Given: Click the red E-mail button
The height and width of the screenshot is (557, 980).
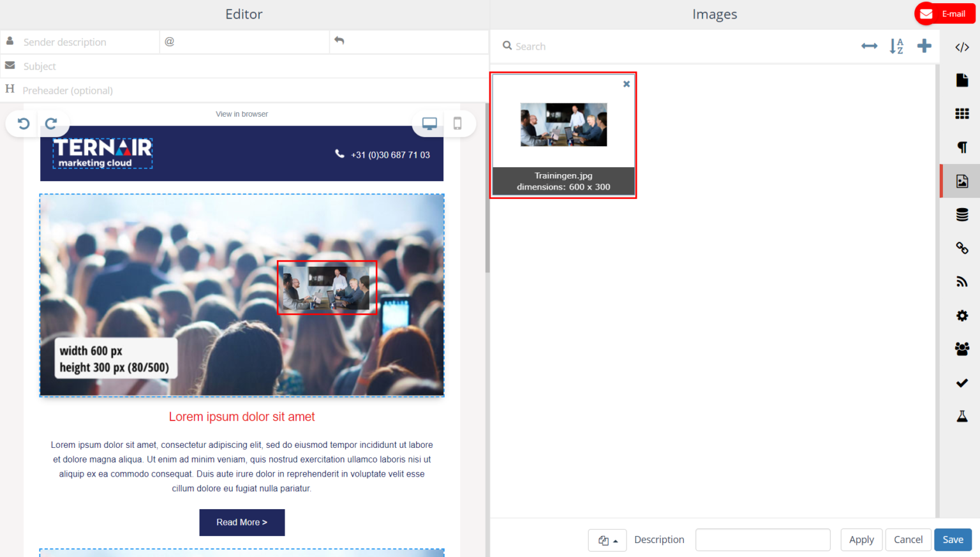Looking at the screenshot, I should click(x=945, y=13).
